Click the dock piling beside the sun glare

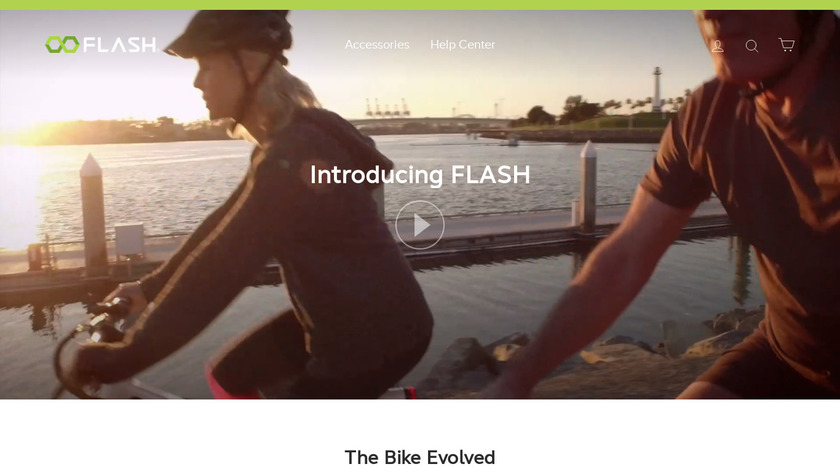coord(92,214)
